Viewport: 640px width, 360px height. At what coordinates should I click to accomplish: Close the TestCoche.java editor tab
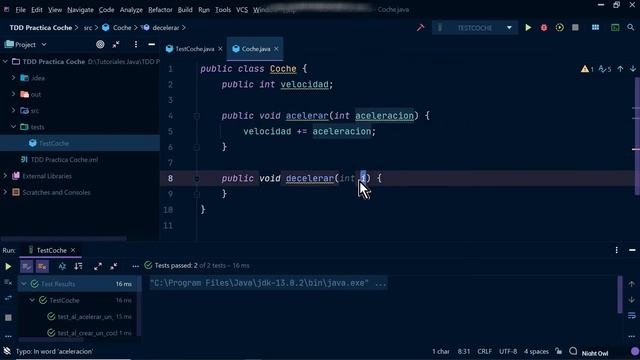pyautogui.click(x=220, y=49)
